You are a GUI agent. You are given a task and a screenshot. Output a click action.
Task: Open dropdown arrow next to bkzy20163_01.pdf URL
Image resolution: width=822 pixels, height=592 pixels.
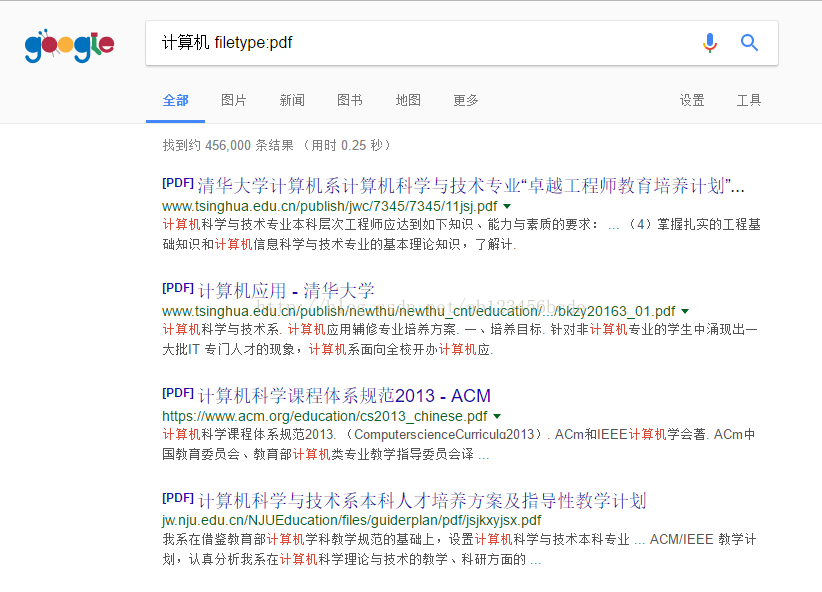pos(685,311)
